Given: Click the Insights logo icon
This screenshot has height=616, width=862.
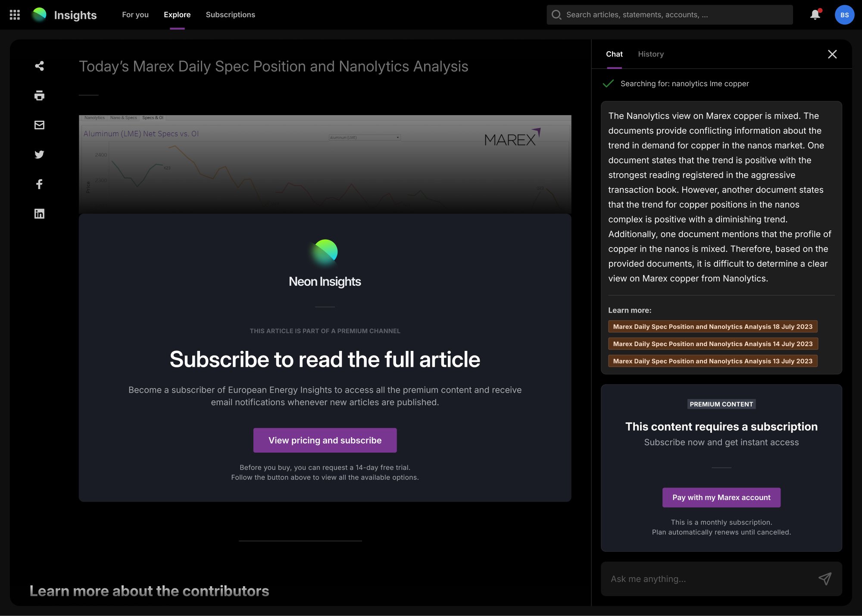Looking at the screenshot, I should tap(39, 15).
